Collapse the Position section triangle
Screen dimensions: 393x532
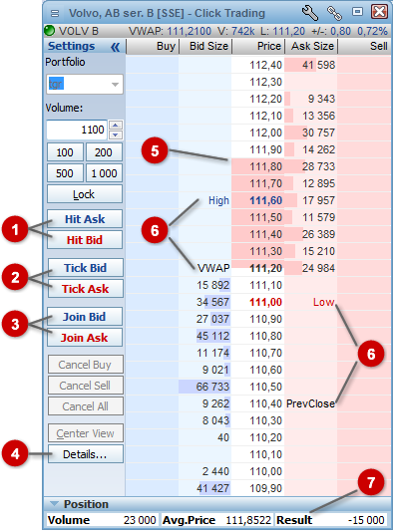coord(54,504)
